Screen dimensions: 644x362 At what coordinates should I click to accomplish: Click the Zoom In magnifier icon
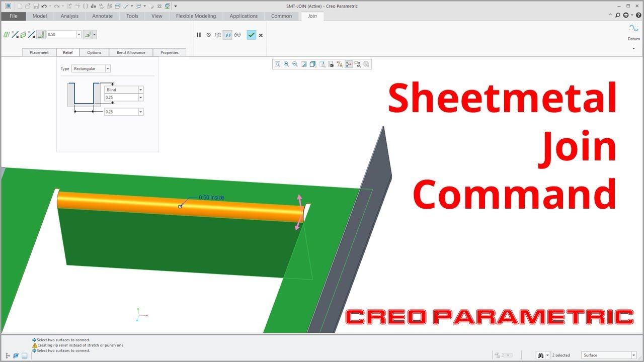(x=286, y=64)
